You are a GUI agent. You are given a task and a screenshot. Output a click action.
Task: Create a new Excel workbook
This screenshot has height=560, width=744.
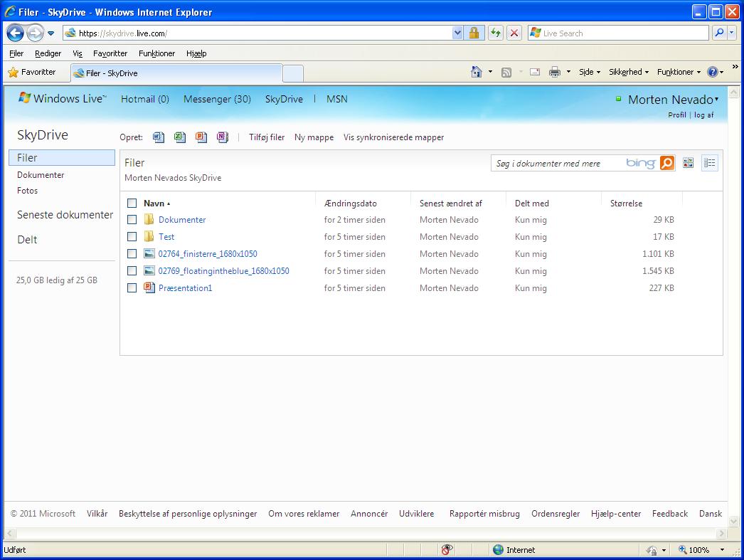(180, 137)
